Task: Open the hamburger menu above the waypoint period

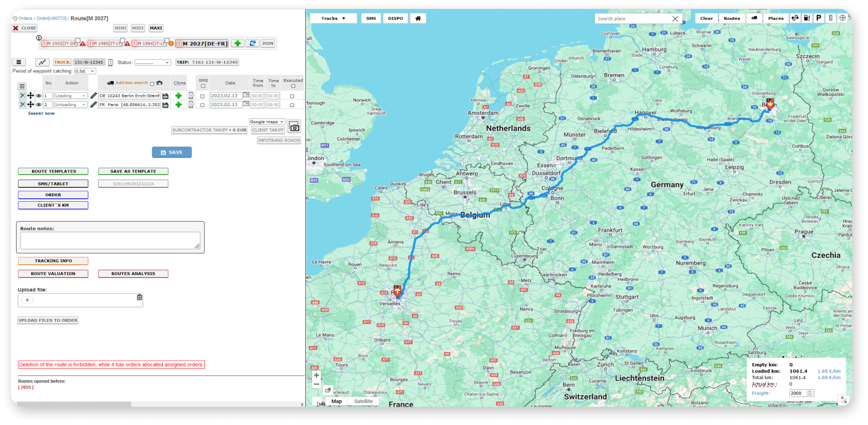Action: point(19,62)
